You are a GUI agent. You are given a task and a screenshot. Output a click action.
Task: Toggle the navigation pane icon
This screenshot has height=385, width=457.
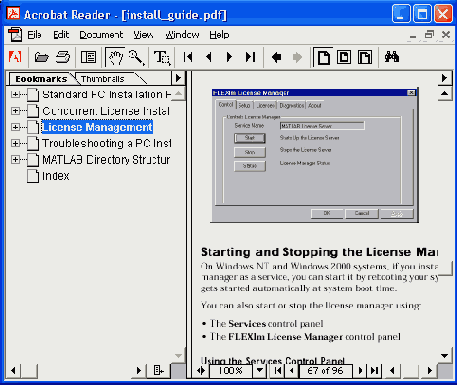click(x=88, y=57)
